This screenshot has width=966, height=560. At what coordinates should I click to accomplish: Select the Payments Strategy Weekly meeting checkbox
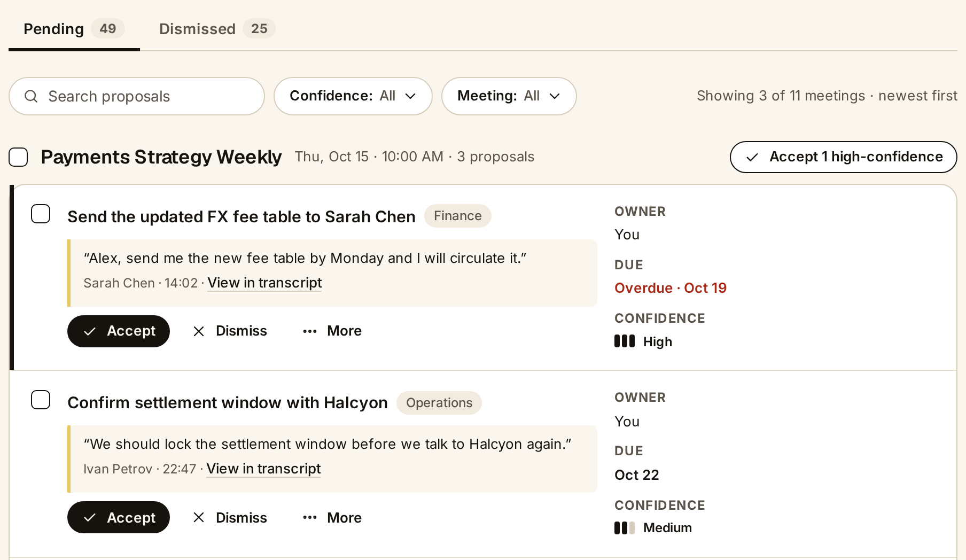(18, 157)
